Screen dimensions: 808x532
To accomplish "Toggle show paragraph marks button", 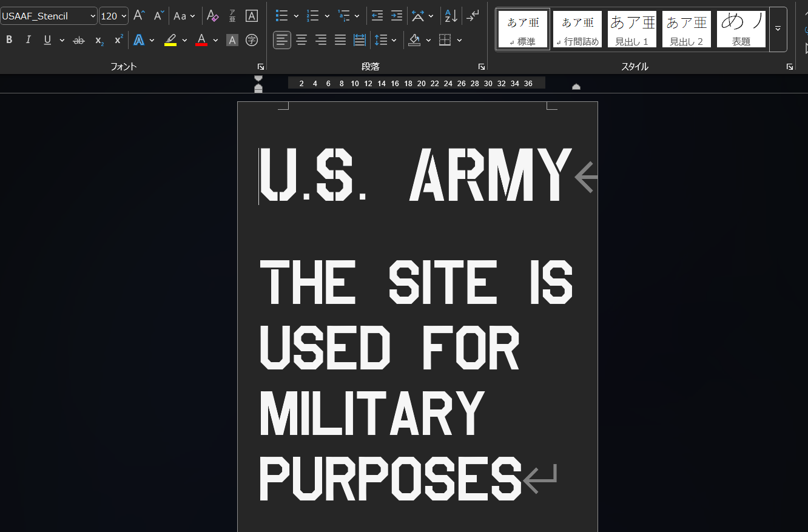I will [473, 16].
